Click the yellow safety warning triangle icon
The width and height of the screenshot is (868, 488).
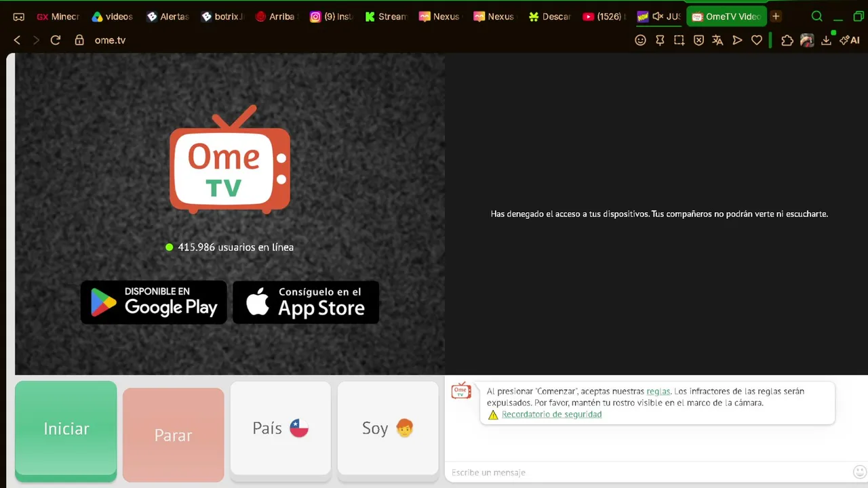[493, 415]
